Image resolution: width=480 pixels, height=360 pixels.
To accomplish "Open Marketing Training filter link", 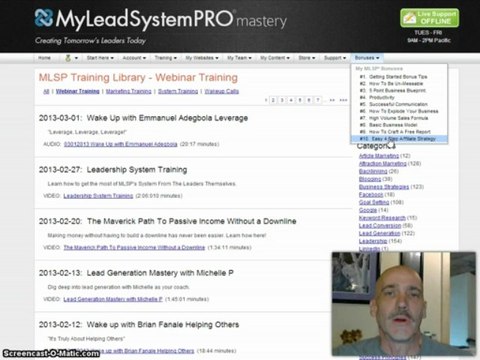I will [x=129, y=91].
